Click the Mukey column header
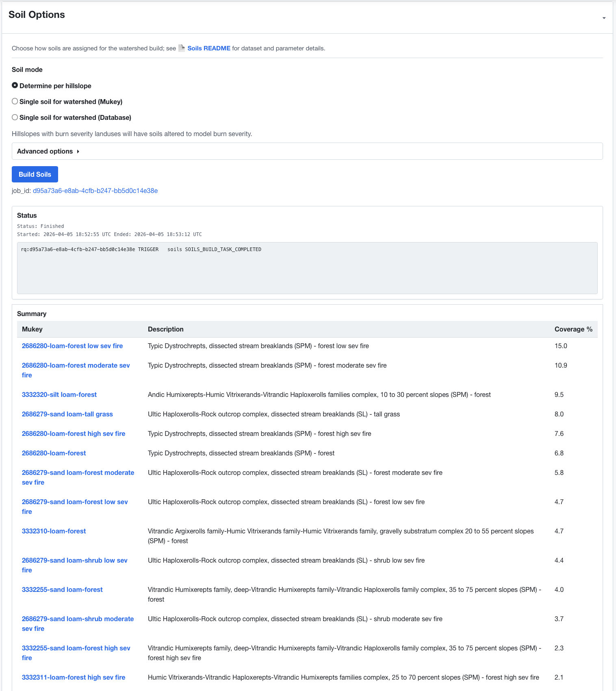 (x=32, y=329)
